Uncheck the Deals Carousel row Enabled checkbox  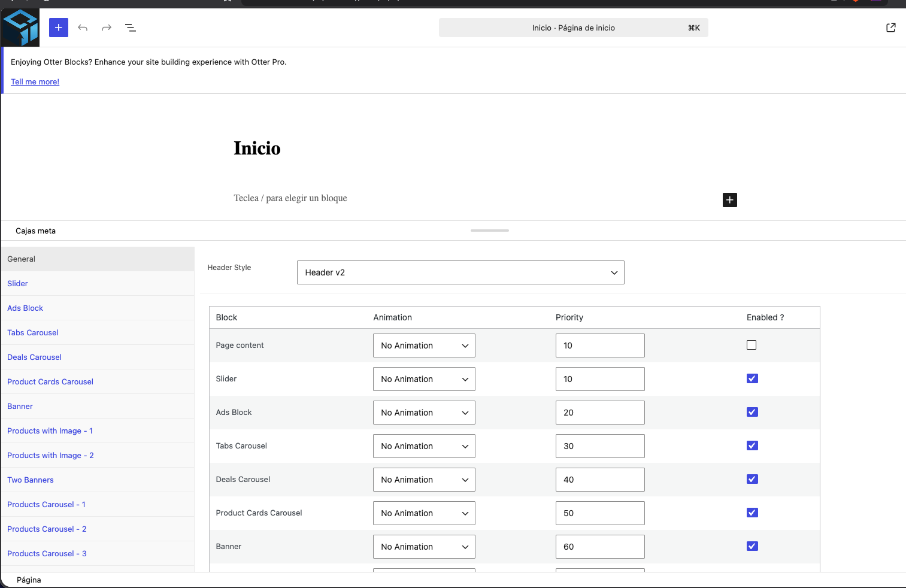[x=752, y=479]
